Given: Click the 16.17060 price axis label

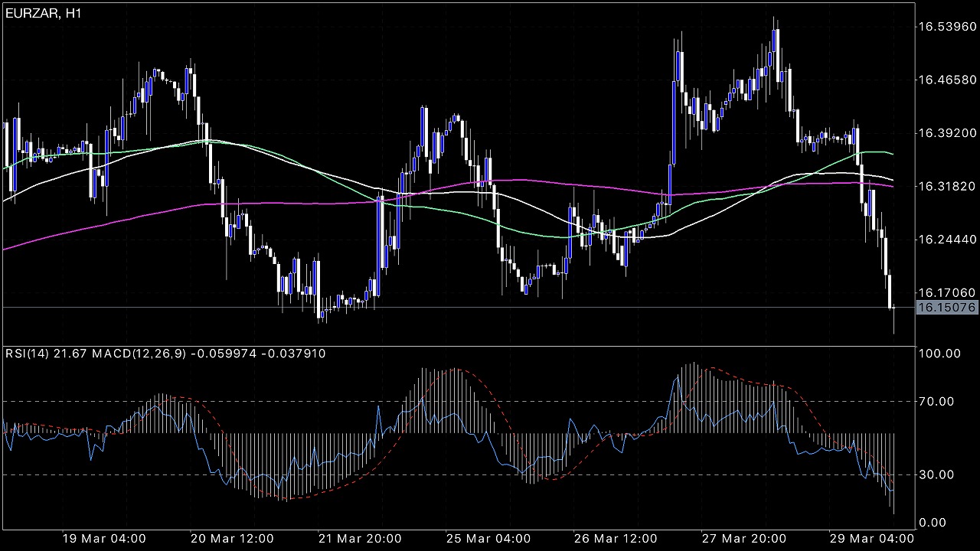Looking at the screenshot, I should 946,292.
